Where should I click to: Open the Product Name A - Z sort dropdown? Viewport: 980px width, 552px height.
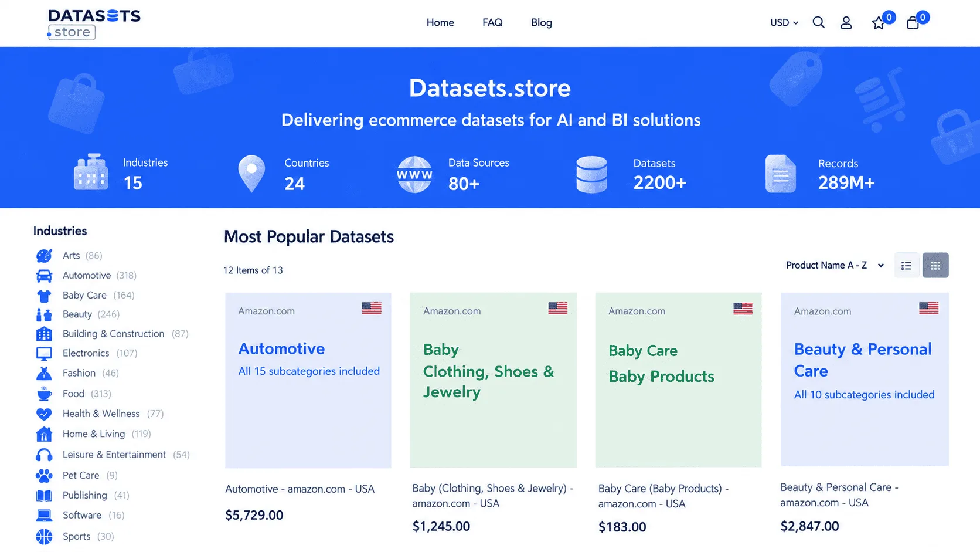pos(835,266)
